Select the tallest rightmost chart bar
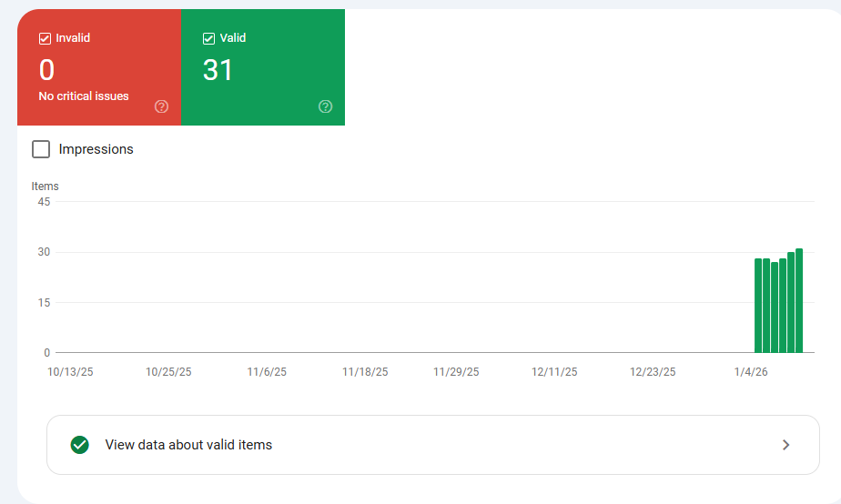 tap(799, 300)
